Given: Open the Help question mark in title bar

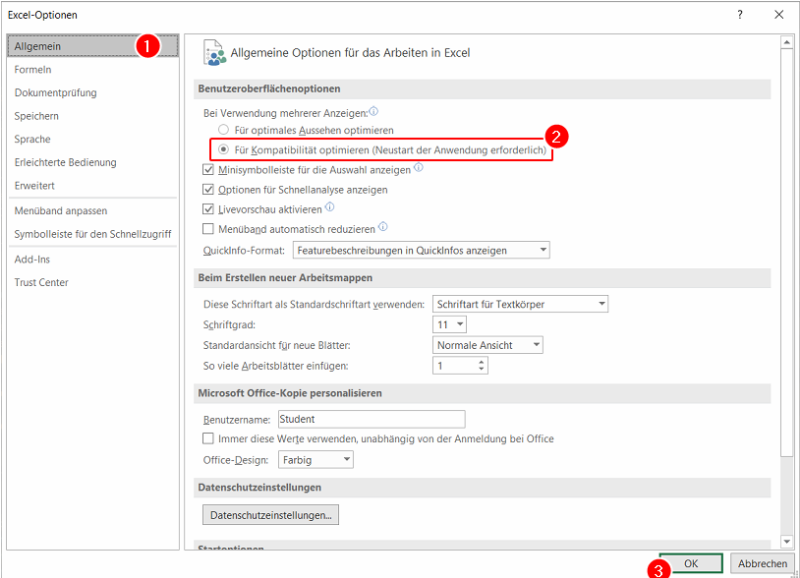Looking at the screenshot, I should pyautogui.click(x=740, y=15).
